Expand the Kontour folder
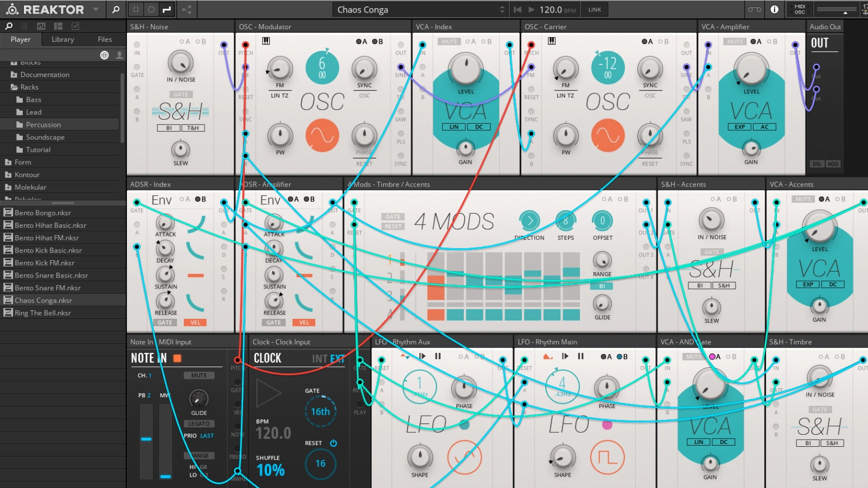868x488 pixels. [60, 175]
